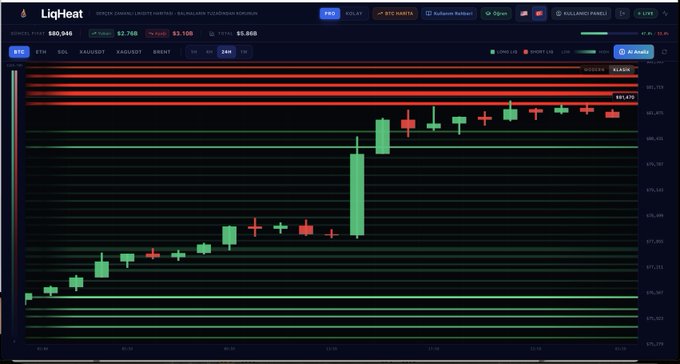This screenshot has height=364, width=680.
Task: Open KULLANICI PANELİ
Action: coord(581,13)
